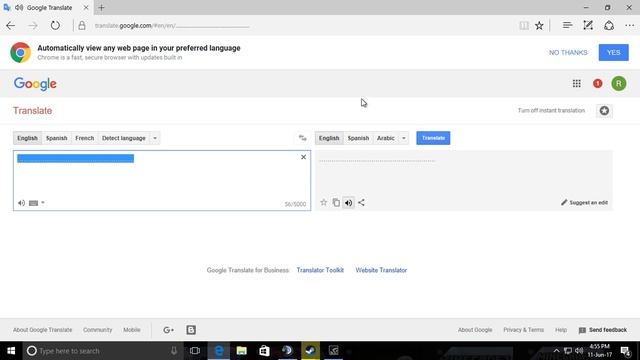Make a web note icon
The width and height of the screenshot is (640, 360).
[x=588, y=26]
